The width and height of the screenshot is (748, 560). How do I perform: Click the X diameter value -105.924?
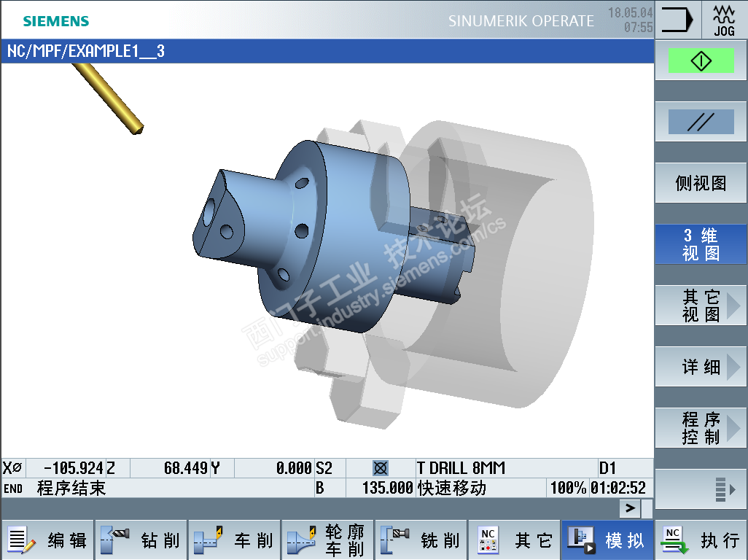[74, 468]
